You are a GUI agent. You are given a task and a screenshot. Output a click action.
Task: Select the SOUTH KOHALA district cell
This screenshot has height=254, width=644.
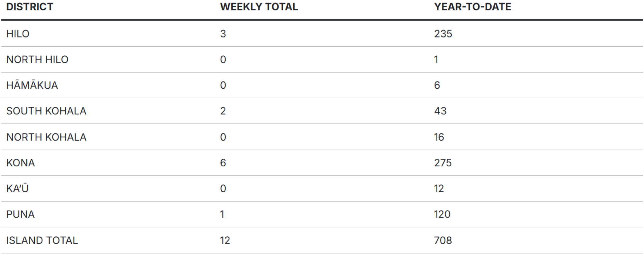tap(46, 111)
